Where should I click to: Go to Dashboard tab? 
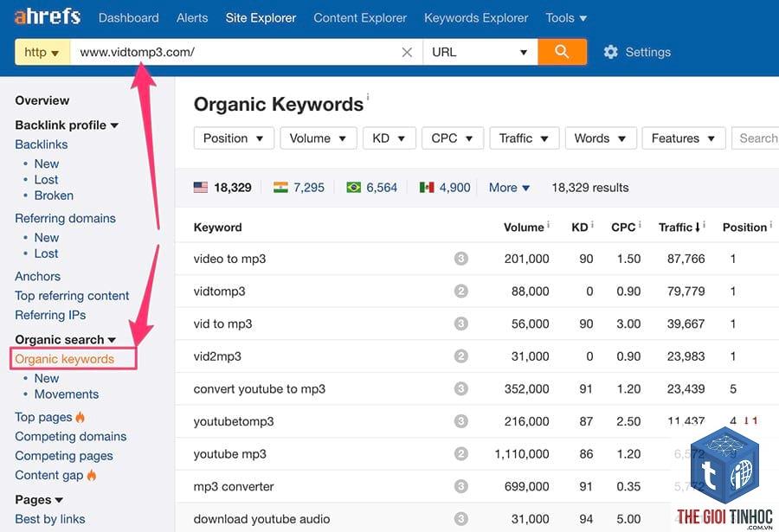click(129, 18)
